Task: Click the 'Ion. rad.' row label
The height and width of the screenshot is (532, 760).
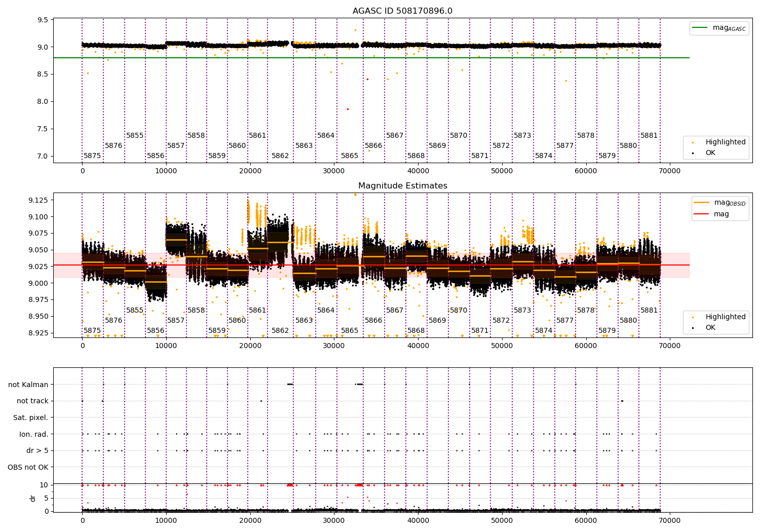Action: [x=34, y=434]
